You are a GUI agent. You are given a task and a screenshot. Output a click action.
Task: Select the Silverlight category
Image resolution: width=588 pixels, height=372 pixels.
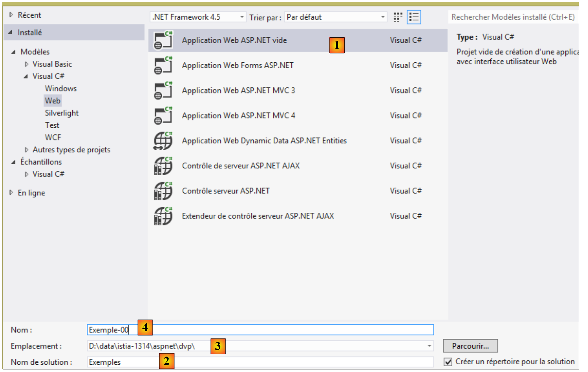[x=61, y=113]
